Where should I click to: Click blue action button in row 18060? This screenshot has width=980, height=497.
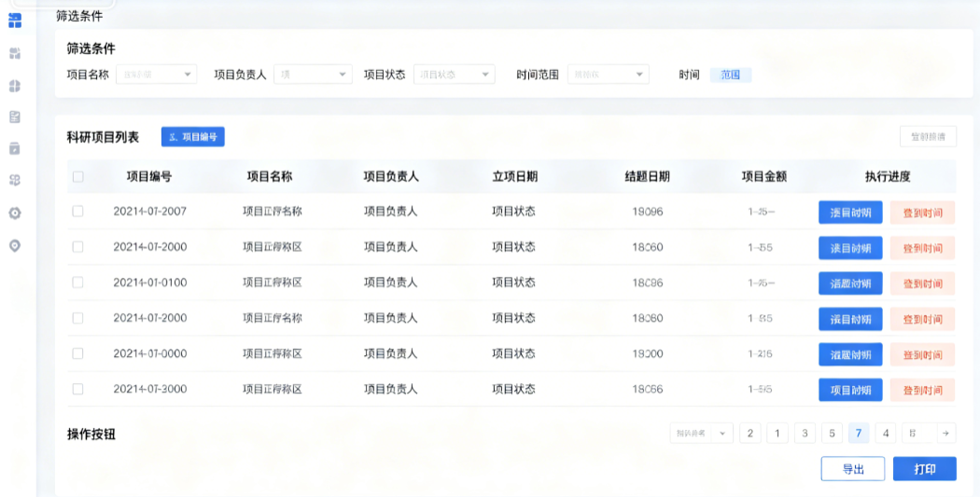[850, 248]
